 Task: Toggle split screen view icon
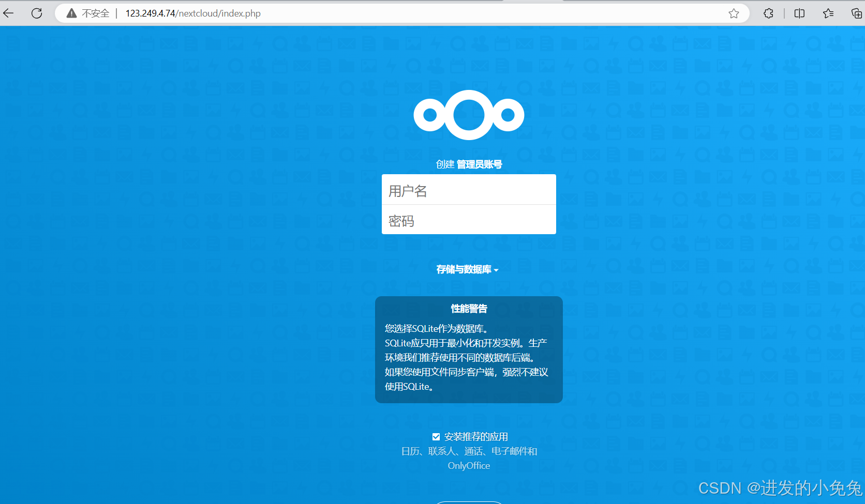tap(799, 13)
